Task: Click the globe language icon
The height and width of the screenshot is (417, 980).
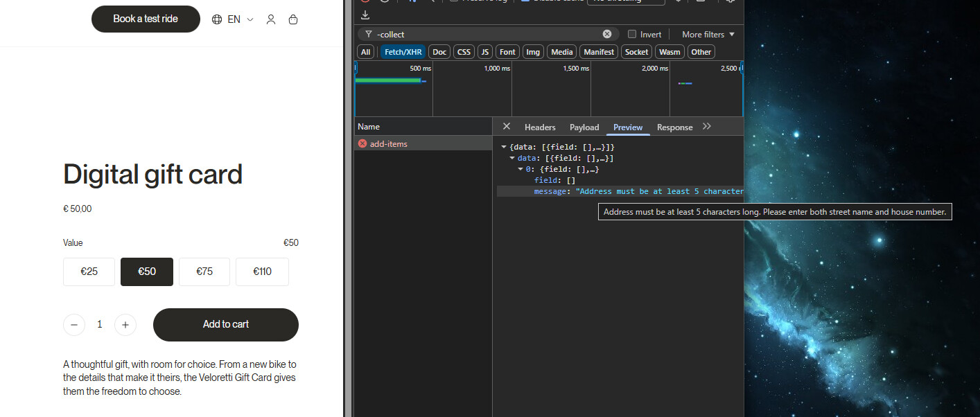Action: 217,19
